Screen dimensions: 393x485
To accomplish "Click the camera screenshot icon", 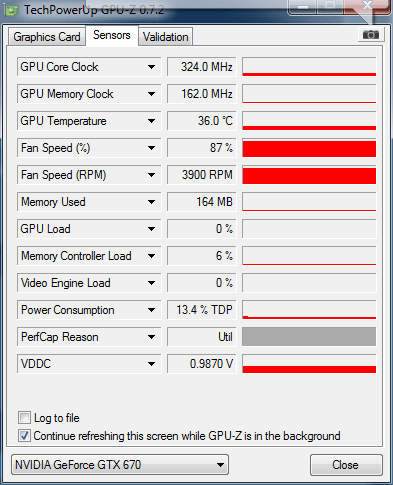I will pos(371,35).
